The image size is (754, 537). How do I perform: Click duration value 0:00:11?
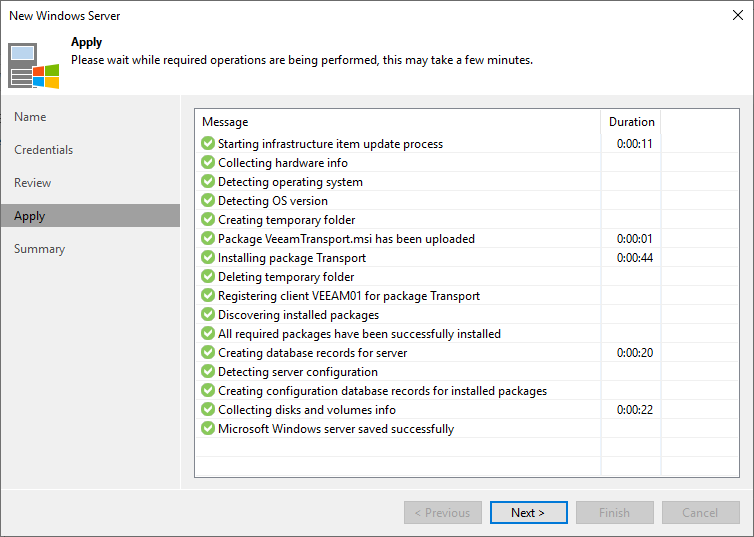(x=635, y=144)
